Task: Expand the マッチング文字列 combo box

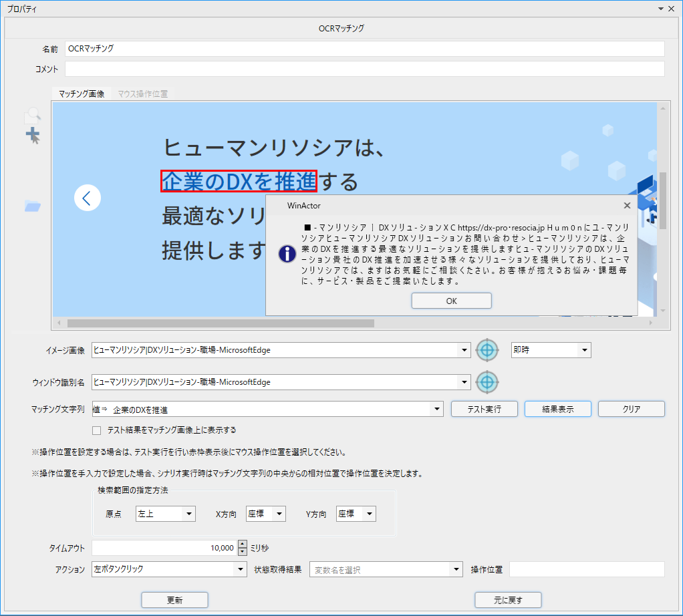Action: point(436,408)
